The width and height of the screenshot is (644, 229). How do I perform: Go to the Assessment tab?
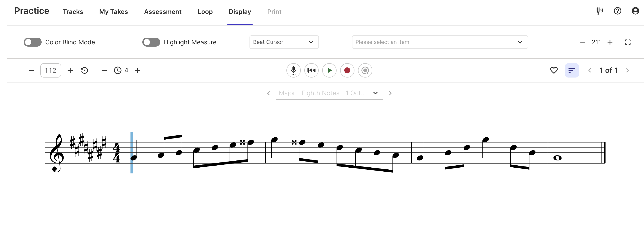coord(162,12)
